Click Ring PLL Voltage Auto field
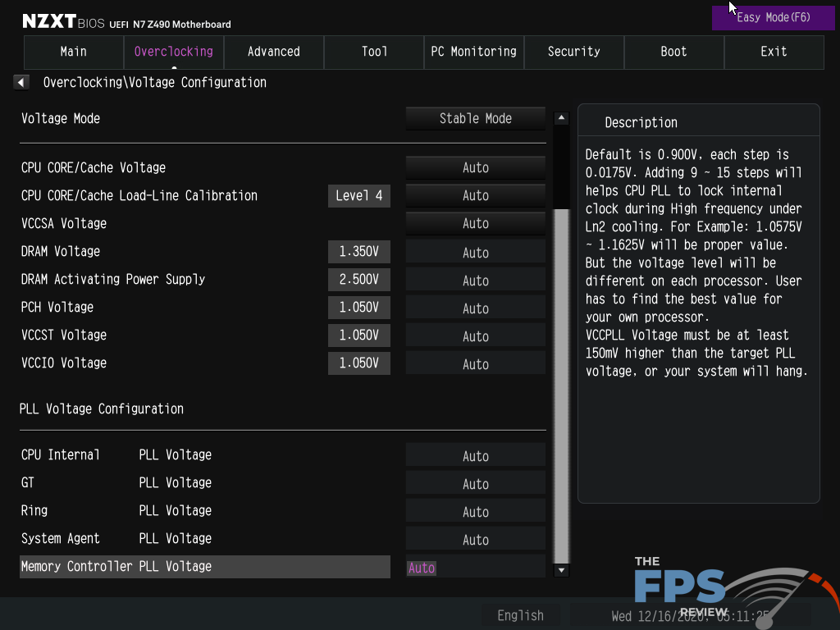Viewport: 840px width, 630px height. pyautogui.click(x=475, y=512)
